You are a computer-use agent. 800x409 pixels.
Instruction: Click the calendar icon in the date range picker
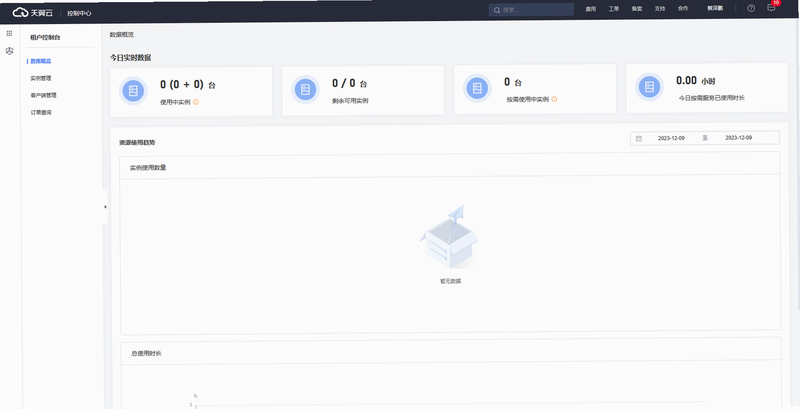tap(639, 138)
